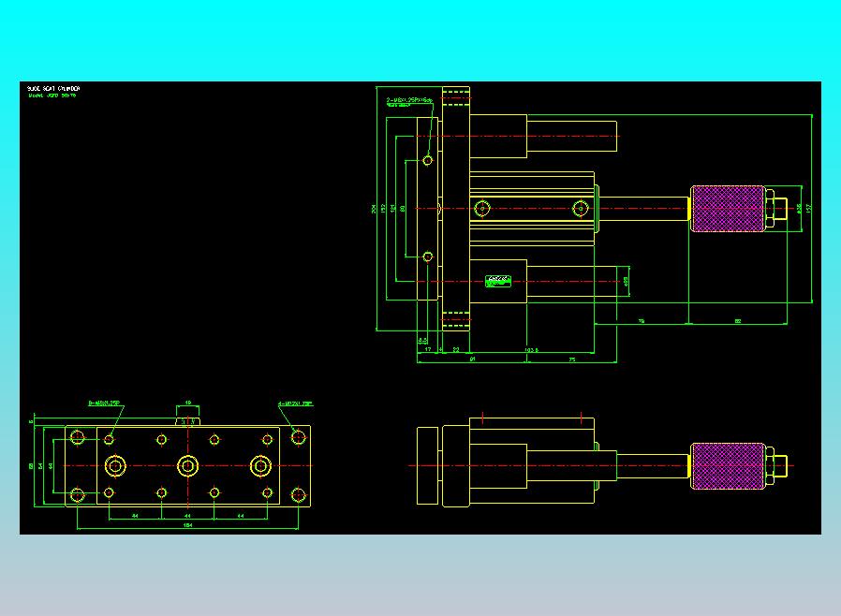The image size is (841, 616).
Task: Select the magenta knurled knob in upper view
Action: [x=728, y=209]
